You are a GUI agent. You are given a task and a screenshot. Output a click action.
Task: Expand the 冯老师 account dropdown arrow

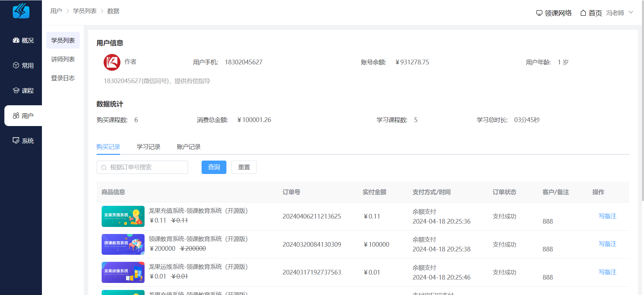[x=631, y=12]
